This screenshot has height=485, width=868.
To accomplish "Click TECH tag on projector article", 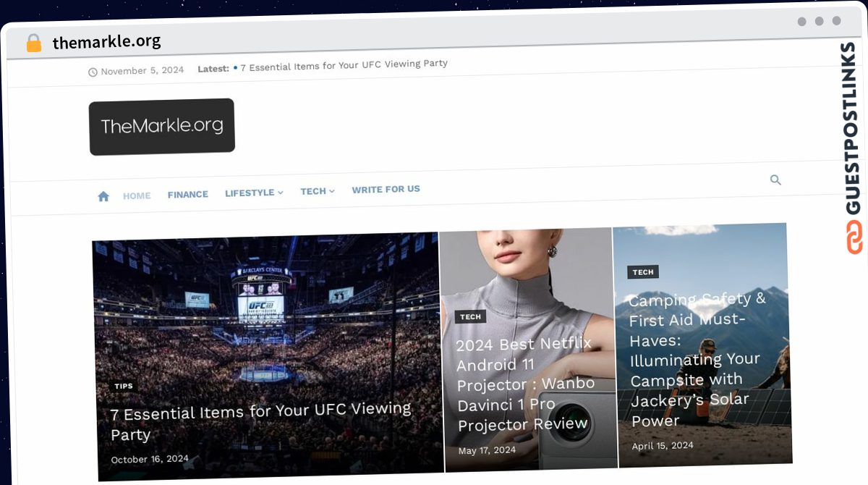I will pos(470,316).
